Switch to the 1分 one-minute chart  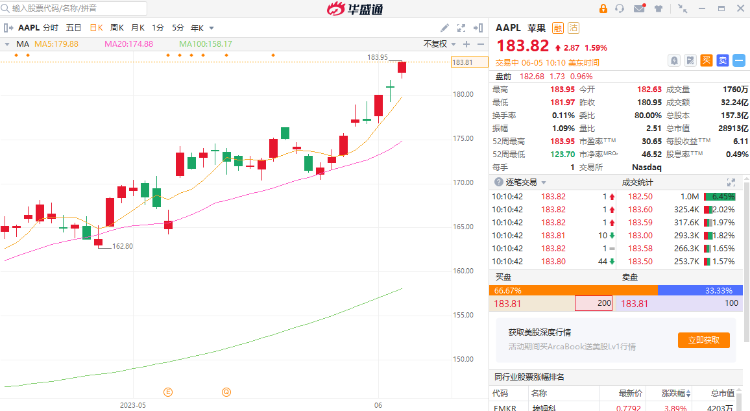click(x=158, y=28)
